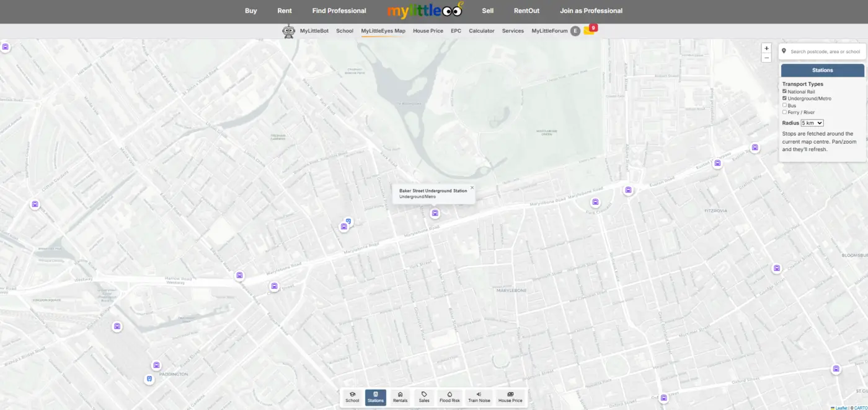This screenshot has height=410, width=868.
Task: Open the Find Professional menu
Action: (339, 11)
